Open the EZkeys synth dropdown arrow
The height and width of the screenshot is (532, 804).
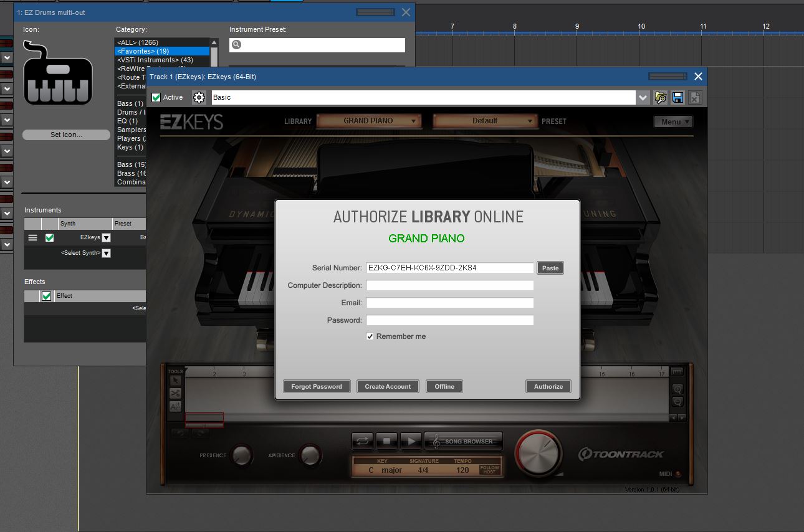click(x=106, y=237)
